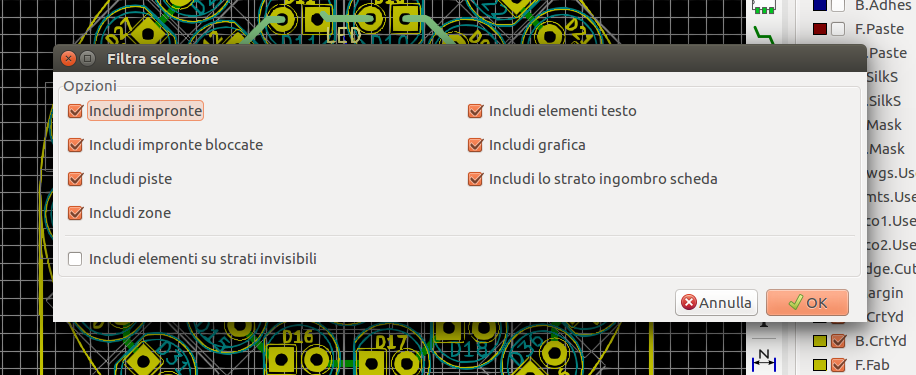This screenshot has width=916, height=375.
Task: Uncheck Includi lo strato ingombro scheda
Action: [x=476, y=179]
